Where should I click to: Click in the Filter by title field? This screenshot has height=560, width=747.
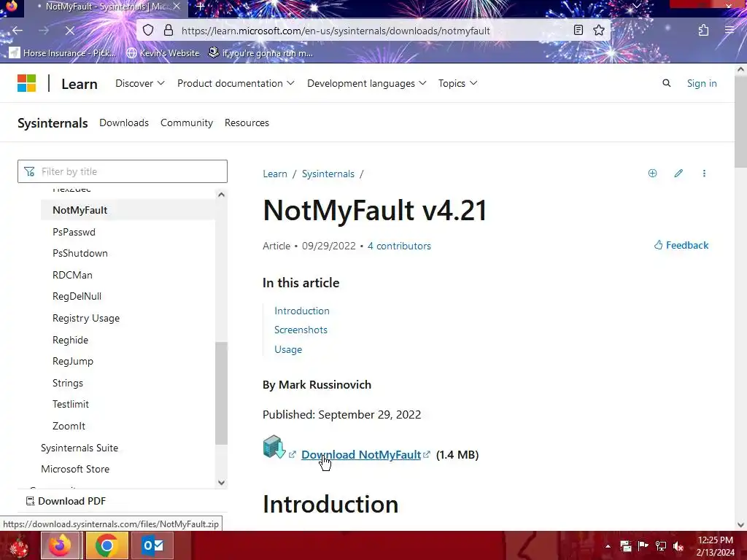[123, 171]
